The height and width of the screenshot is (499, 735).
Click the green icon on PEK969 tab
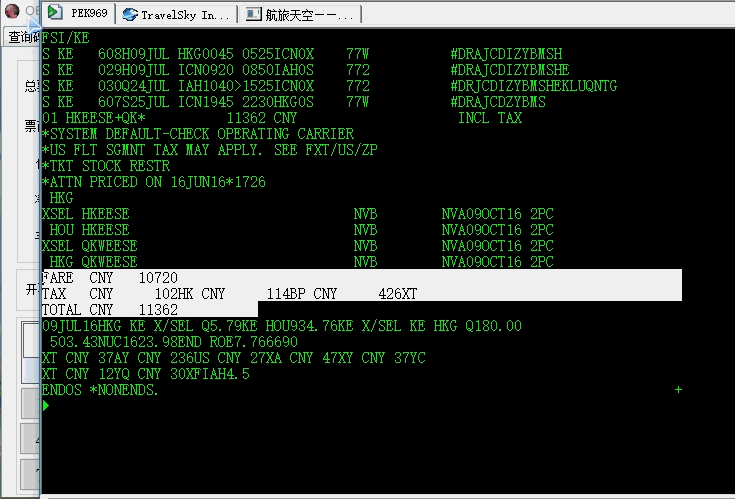pyautogui.click(x=54, y=14)
